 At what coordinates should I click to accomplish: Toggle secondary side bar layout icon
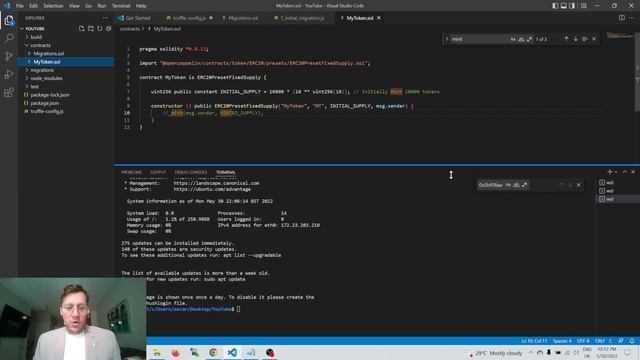[572, 6]
